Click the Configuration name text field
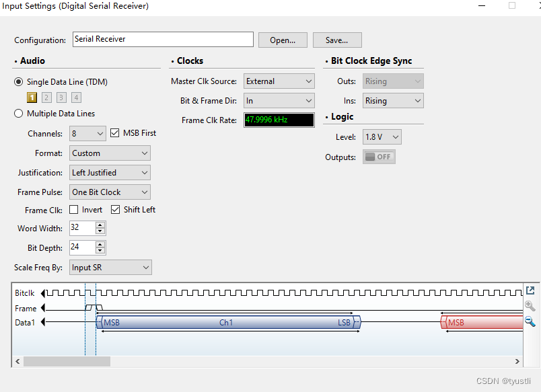 [x=163, y=39]
